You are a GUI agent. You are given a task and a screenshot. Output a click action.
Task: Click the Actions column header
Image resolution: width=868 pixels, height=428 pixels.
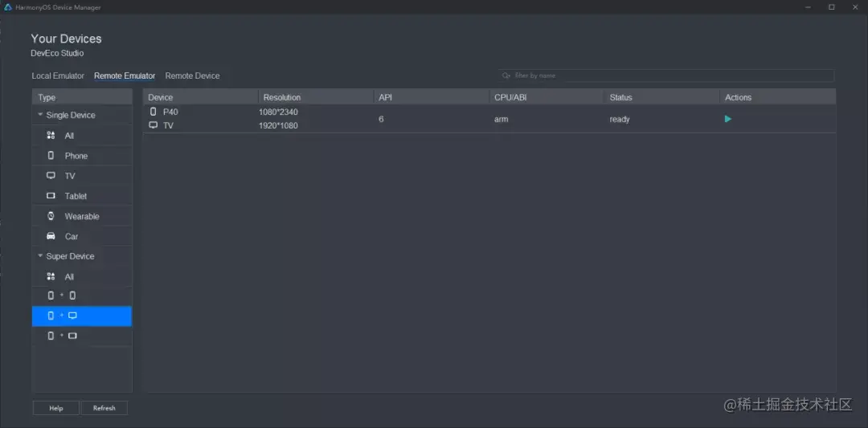tap(778, 97)
